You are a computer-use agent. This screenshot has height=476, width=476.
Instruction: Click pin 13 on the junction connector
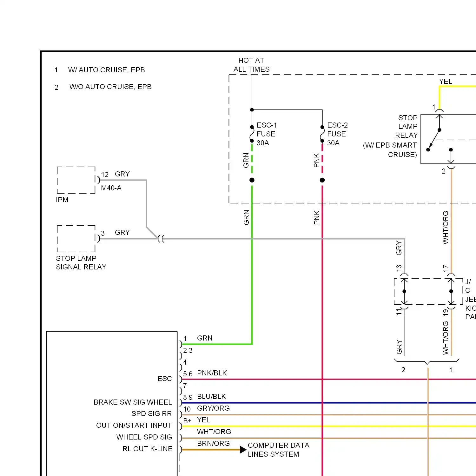399,268
